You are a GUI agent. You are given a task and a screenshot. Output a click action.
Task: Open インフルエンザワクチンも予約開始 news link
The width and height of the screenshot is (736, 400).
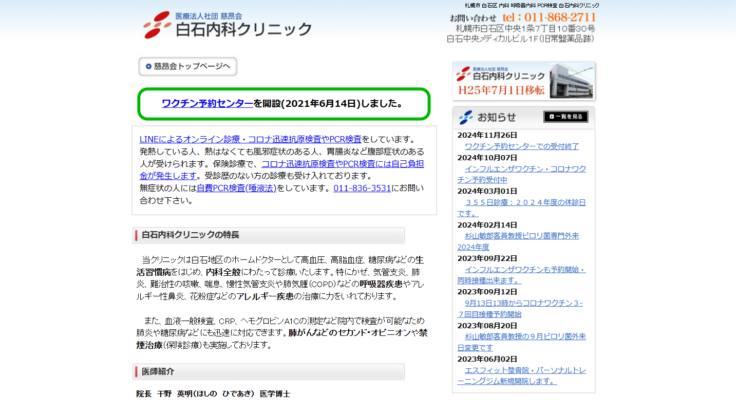click(524, 275)
